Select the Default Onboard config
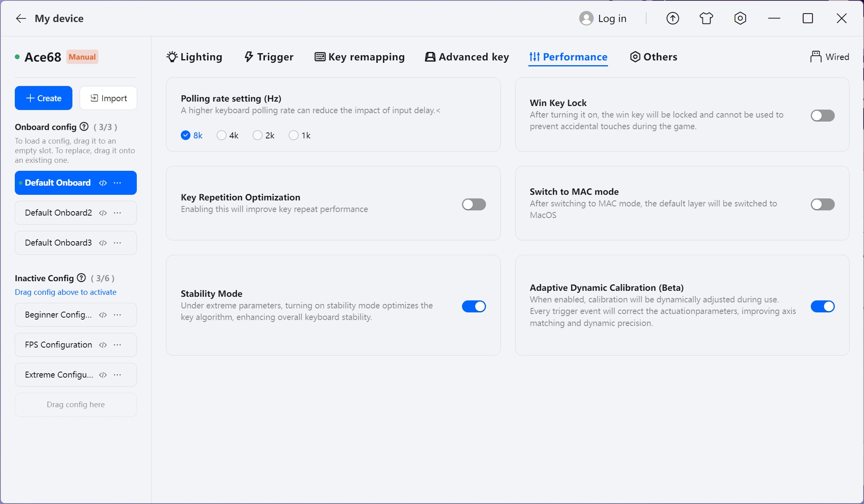This screenshot has width=864, height=504. tap(76, 183)
